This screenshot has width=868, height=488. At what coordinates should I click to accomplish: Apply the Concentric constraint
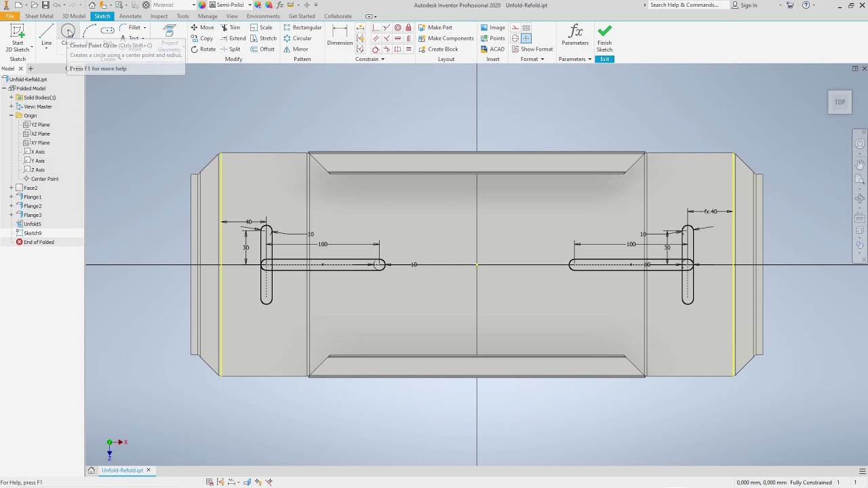tap(397, 28)
